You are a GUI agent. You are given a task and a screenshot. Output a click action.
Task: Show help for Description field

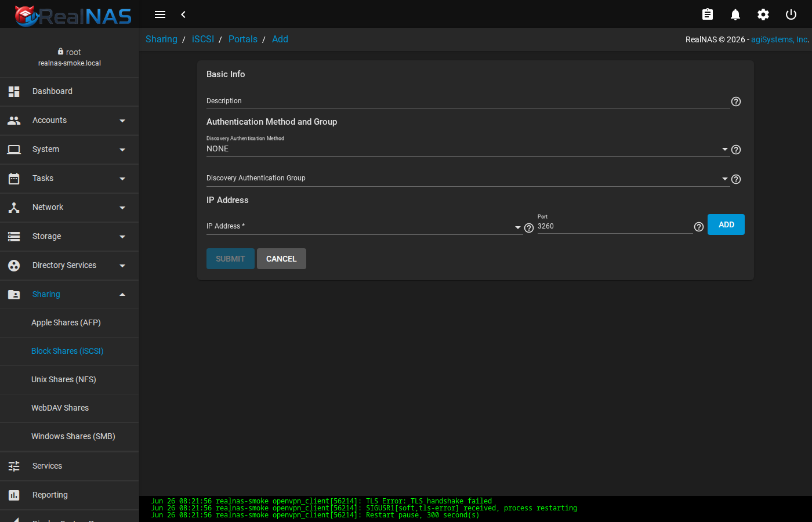tap(736, 101)
